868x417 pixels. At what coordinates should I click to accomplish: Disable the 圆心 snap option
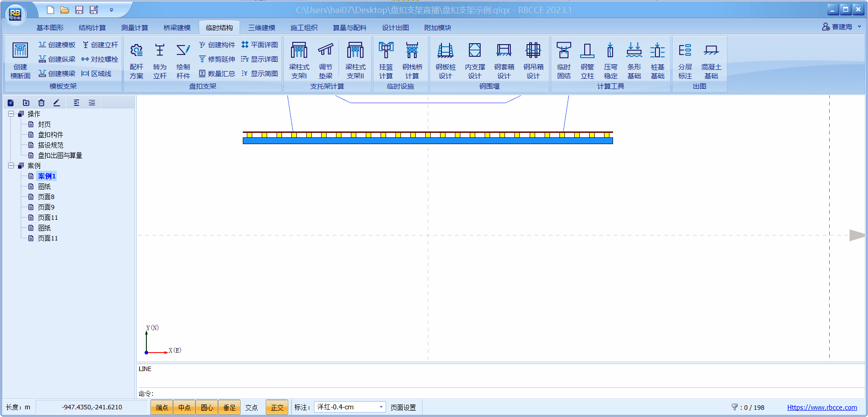click(x=207, y=408)
